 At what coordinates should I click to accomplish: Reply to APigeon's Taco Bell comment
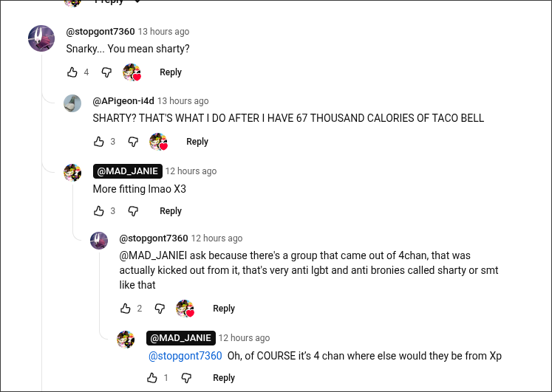click(197, 142)
